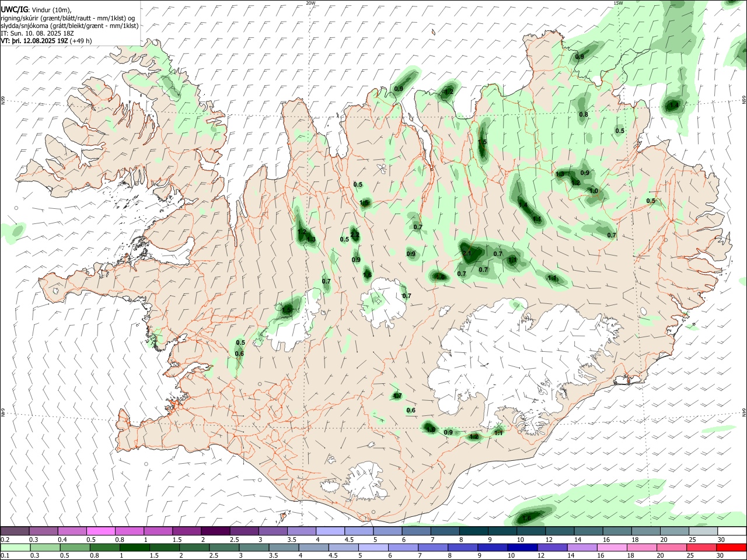Click the valid time "VT: þri. 12.08.2025 19Z (+49 h)"

[46, 41]
